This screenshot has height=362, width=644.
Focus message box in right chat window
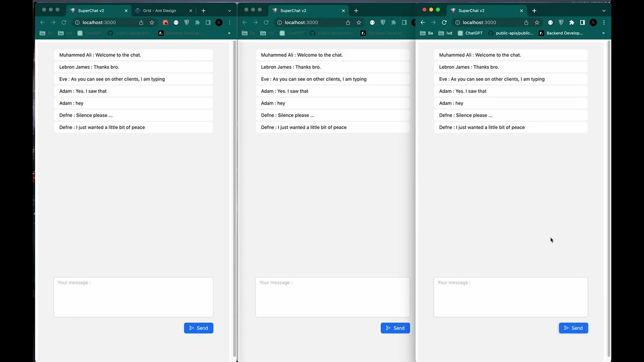[x=511, y=297]
